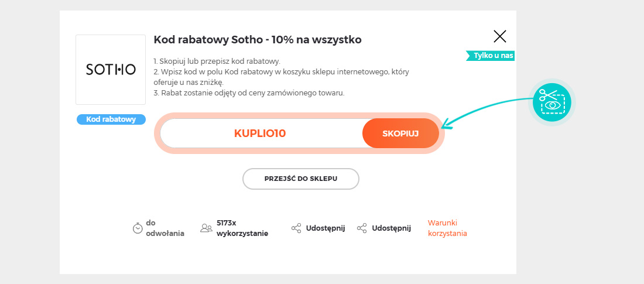The image size is (644, 284).
Task: Close the coupon popup with the X
Action: (500, 36)
